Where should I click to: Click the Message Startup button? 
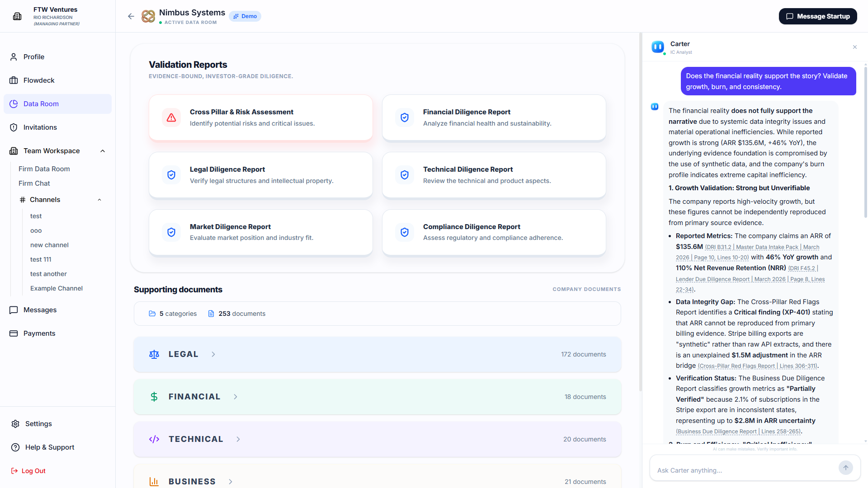point(817,16)
